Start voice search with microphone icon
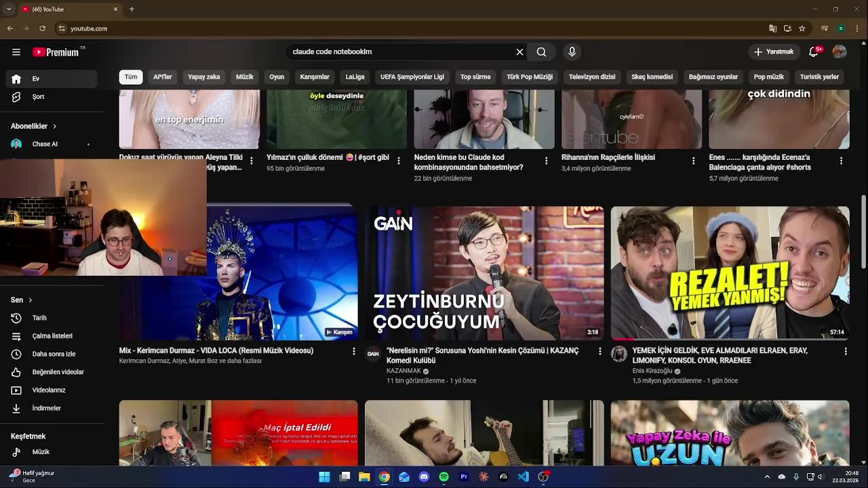This screenshot has height=488, width=868. 572,52
